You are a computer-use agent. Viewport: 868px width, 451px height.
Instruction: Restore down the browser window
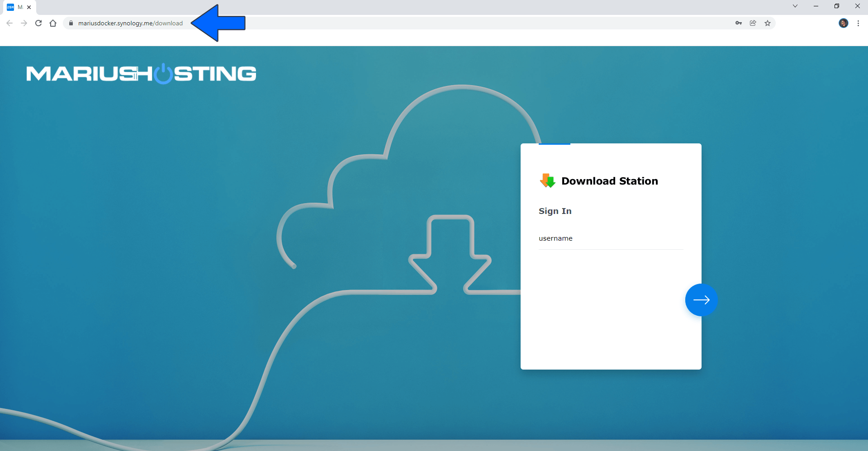(837, 6)
